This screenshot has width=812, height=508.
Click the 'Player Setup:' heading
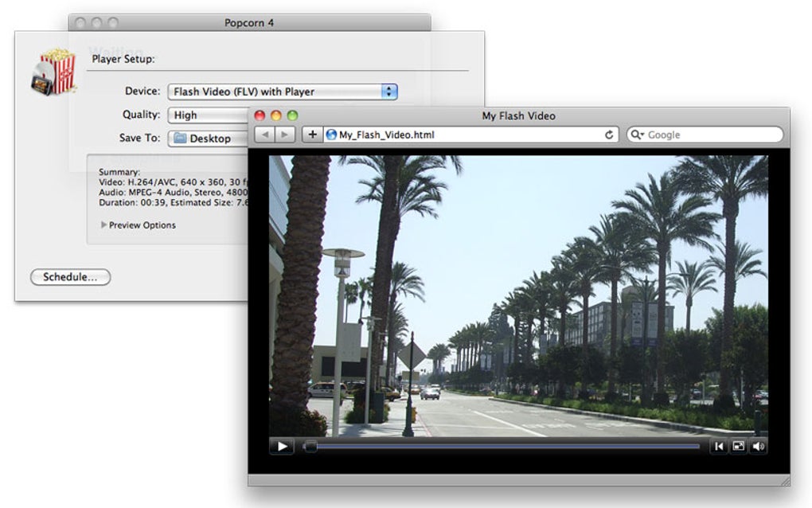(123, 59)
